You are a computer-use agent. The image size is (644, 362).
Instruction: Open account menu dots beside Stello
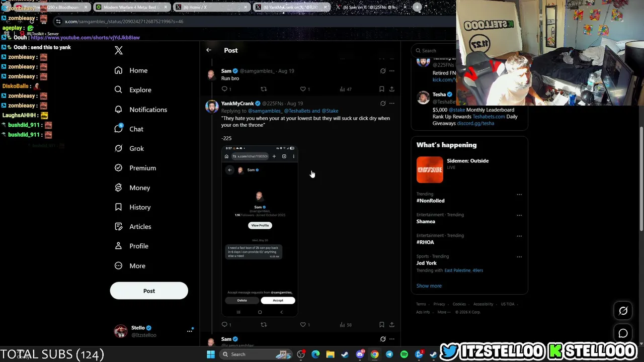tap(190, 331)
